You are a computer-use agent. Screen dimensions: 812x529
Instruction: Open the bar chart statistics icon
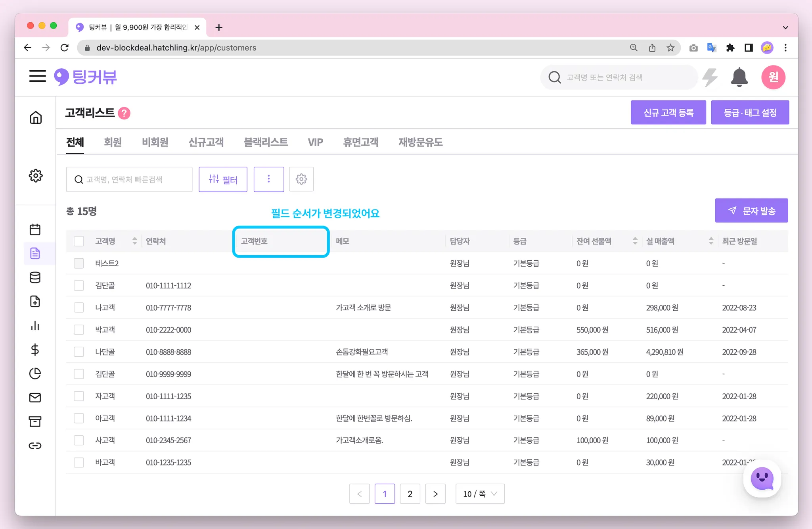35,326
